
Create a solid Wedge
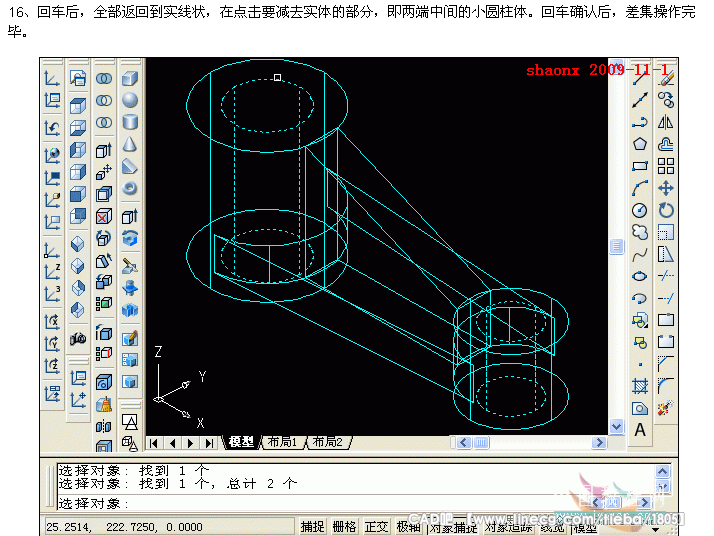pos(130,166)
